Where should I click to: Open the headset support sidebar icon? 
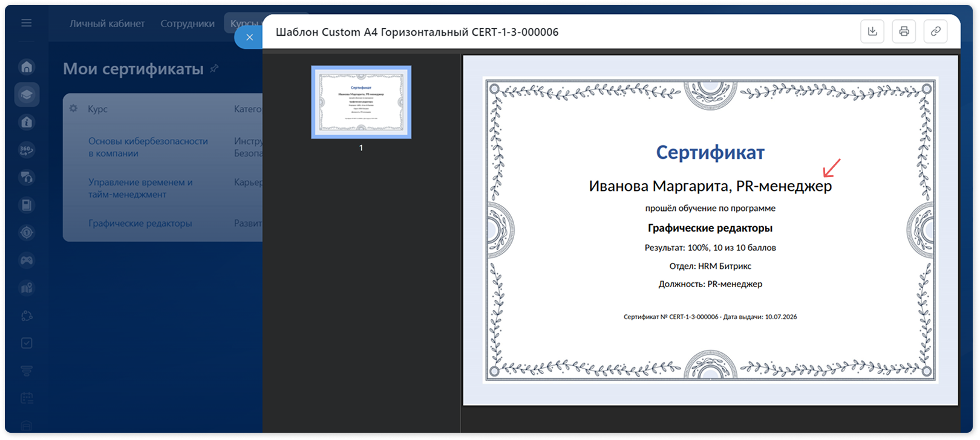click(27, 178)
